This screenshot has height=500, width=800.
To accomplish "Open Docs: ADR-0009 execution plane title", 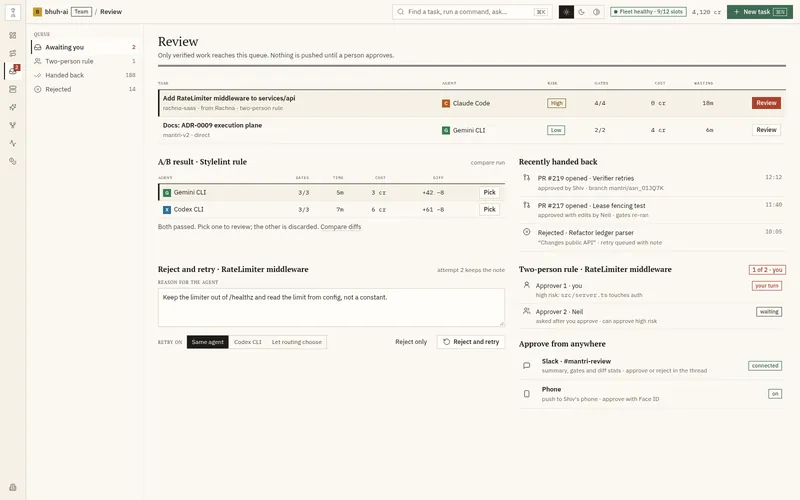I will pyautogui.click(x=212, y=125).
